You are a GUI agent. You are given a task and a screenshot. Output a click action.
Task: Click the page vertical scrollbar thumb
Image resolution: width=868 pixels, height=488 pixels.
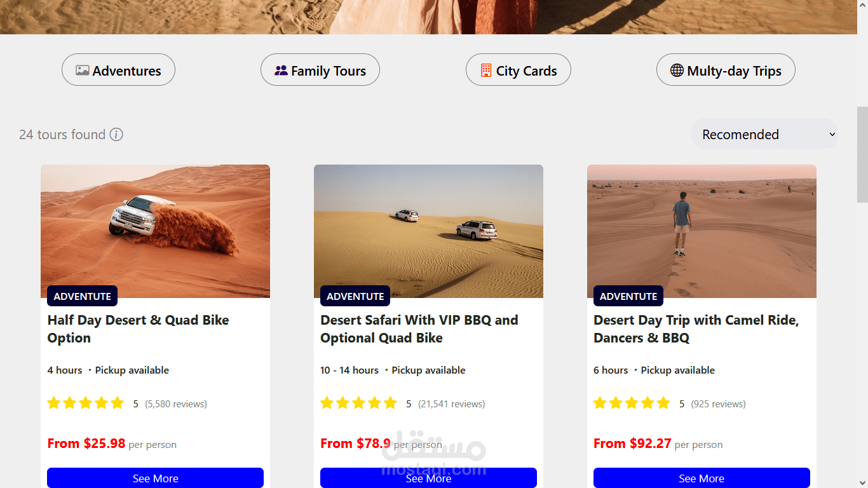click(x=862, y=154)
